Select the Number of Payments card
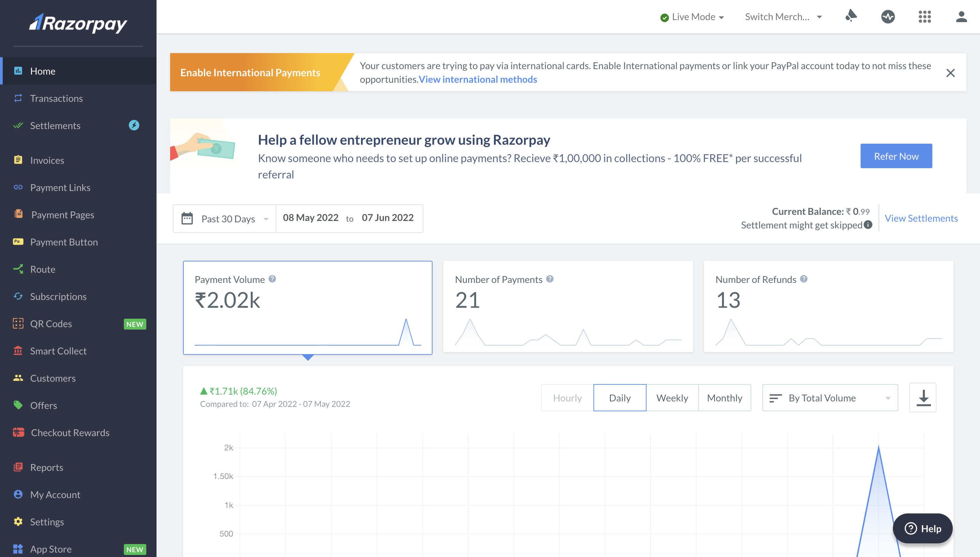Viewport: 980px width, 557px height. click(568, 306)
